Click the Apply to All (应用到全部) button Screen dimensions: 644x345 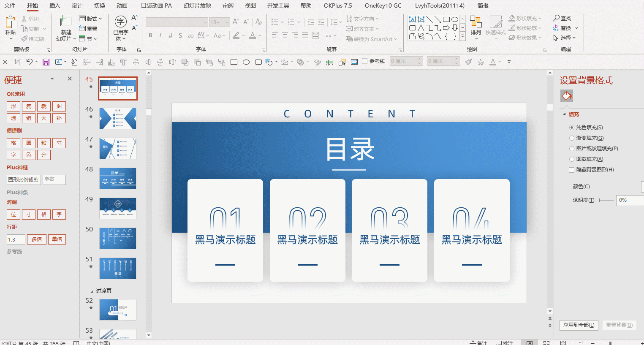click(579, 325)
